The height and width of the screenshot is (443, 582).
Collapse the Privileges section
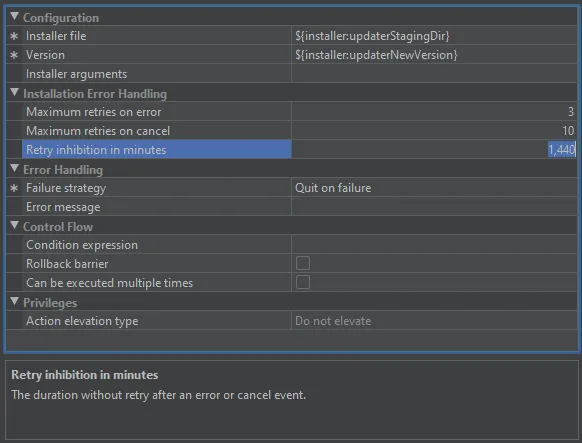[14, 301]
